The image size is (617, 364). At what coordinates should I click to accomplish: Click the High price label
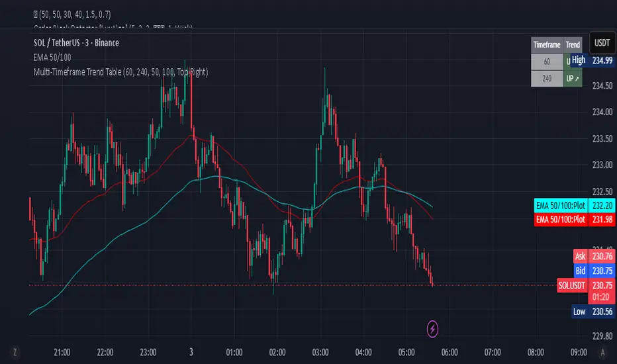pyautogui.click(x=579, y=60)
